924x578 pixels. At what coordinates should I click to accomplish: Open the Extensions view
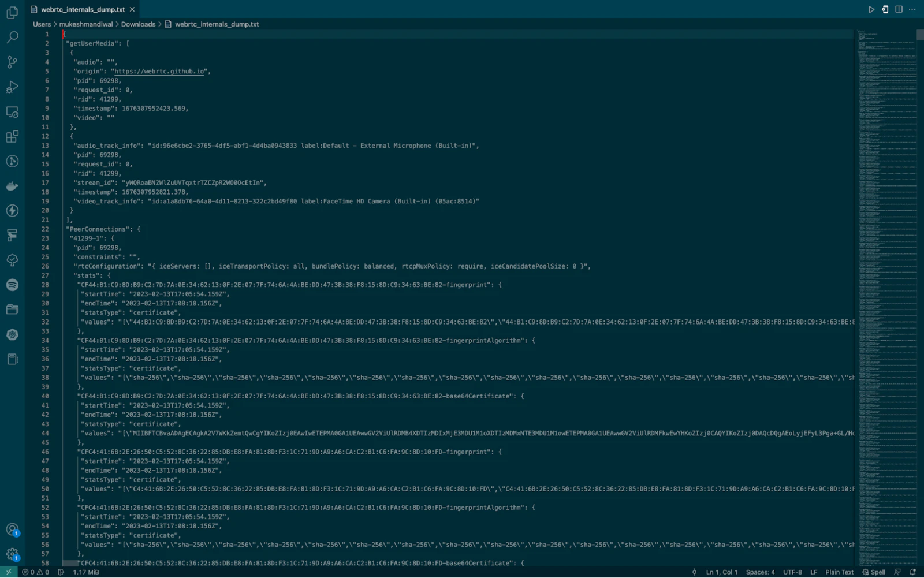click(12, 136)
